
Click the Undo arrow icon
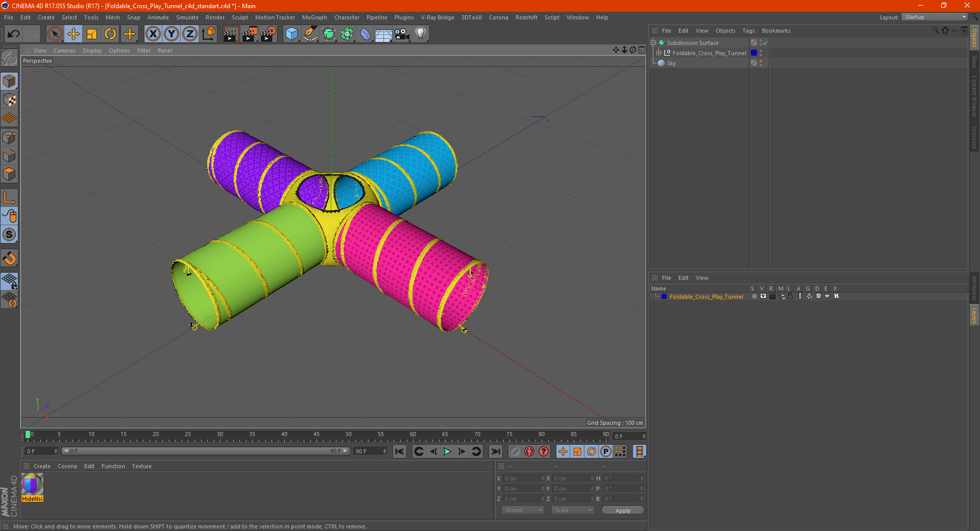click(14, 34)
